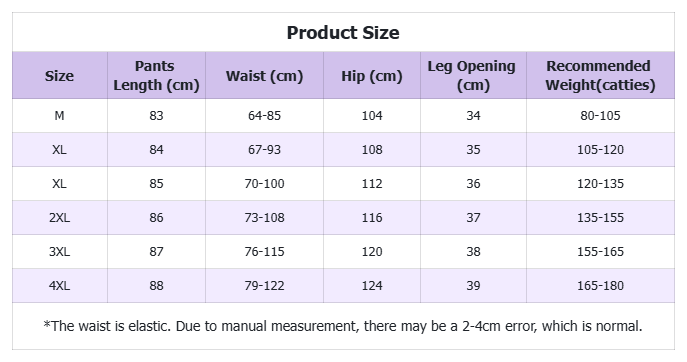Viewport: 687px width, 362px height.
Task: Select the Hip (cm) column header
Action: click(x=372, y=76)
